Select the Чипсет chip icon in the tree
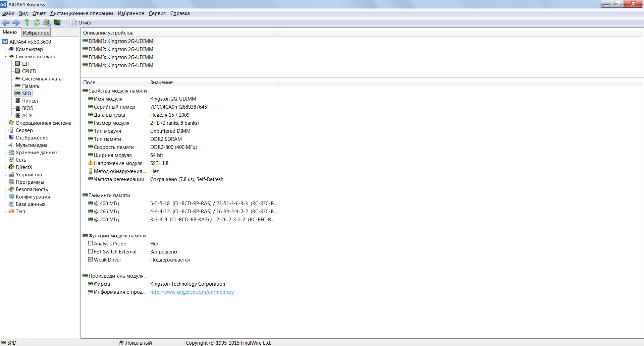Viewport: 644px width, 346px height. (18, 101)
